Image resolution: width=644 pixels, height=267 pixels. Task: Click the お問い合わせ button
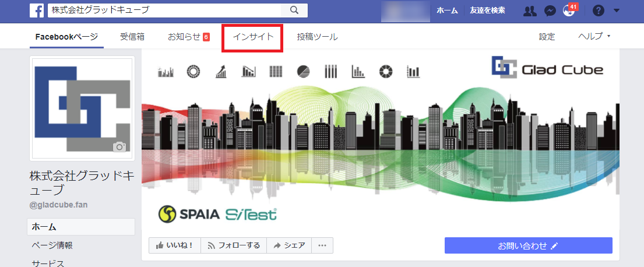point(528,245)
